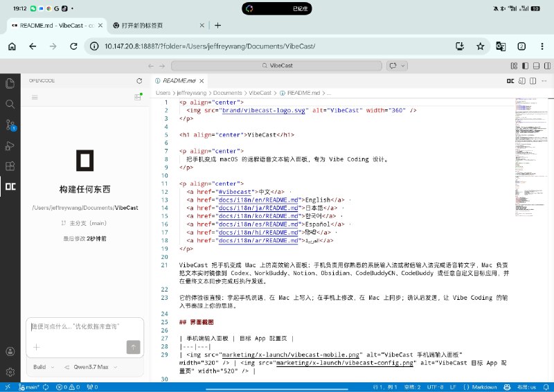Open the browser tab switcher showing 2 tabs
554x392 pixels.
click(521, 46)
